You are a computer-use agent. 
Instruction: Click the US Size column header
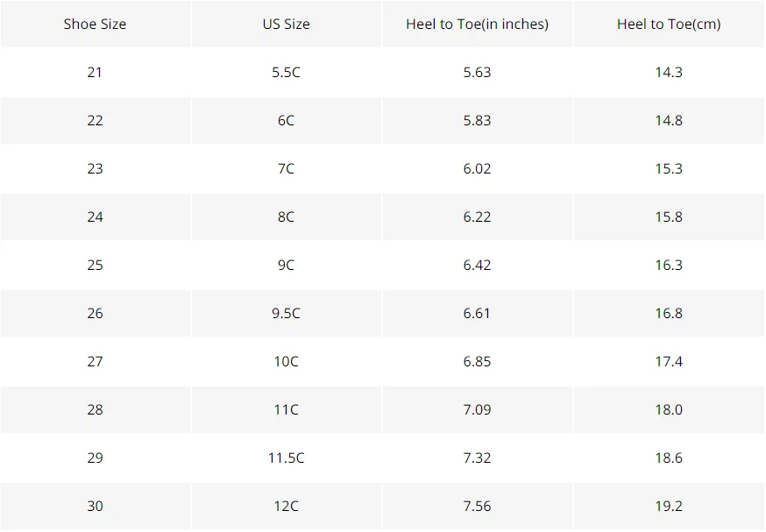click(287, 24)
